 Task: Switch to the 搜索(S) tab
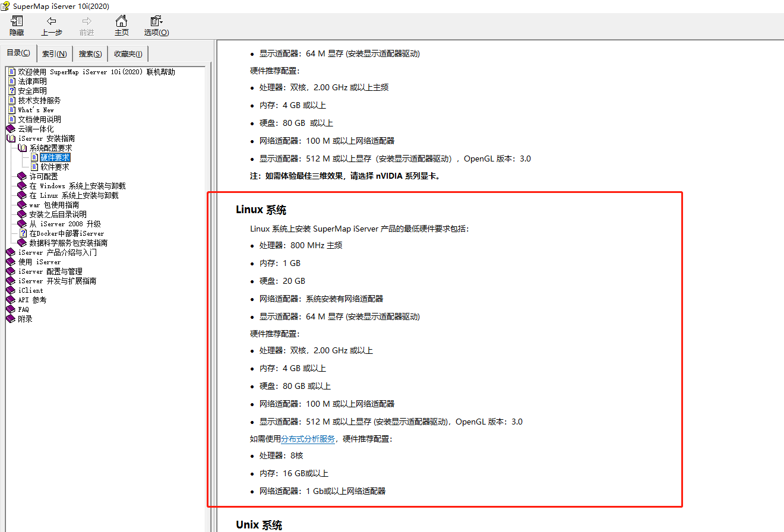coord(90,54)
